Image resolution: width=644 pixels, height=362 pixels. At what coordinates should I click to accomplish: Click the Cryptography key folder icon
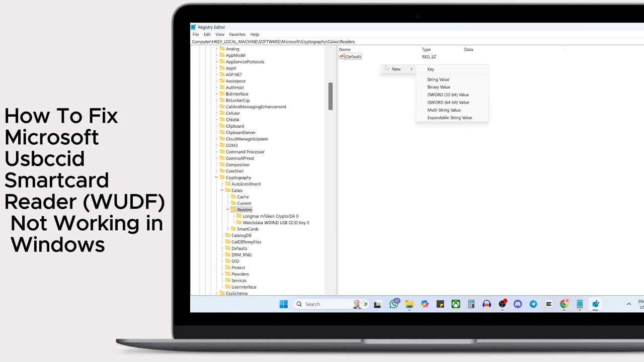[x=222, y=177]
